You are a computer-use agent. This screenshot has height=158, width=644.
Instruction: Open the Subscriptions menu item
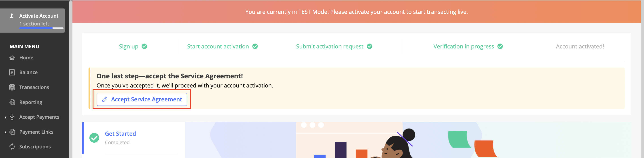(35, 147)
